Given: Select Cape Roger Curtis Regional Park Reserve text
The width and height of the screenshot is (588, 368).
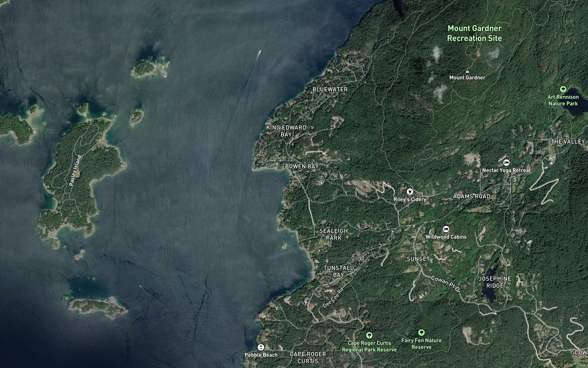Looking at the screenshot, I should point(369,346).
